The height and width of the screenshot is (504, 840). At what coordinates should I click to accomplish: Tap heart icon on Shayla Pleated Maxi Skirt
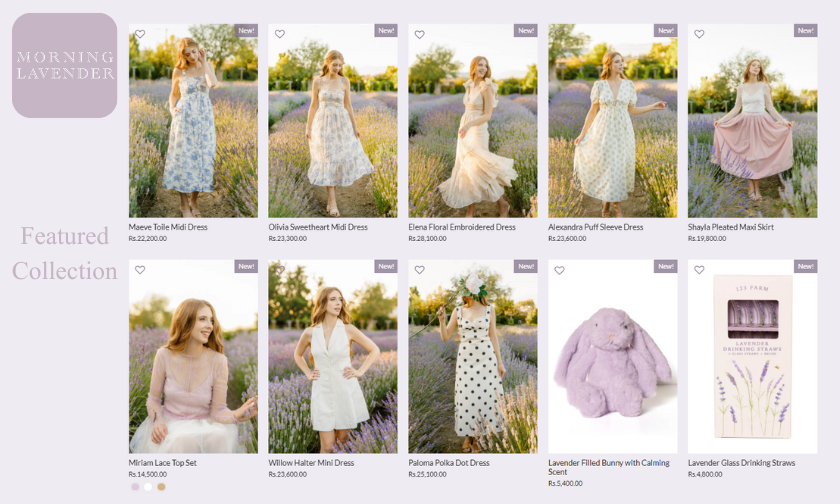click(699, 34)
